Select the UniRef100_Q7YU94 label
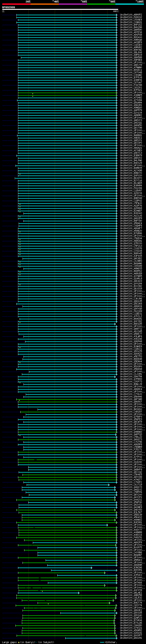The image size is (146, 644). click(131, 100)
